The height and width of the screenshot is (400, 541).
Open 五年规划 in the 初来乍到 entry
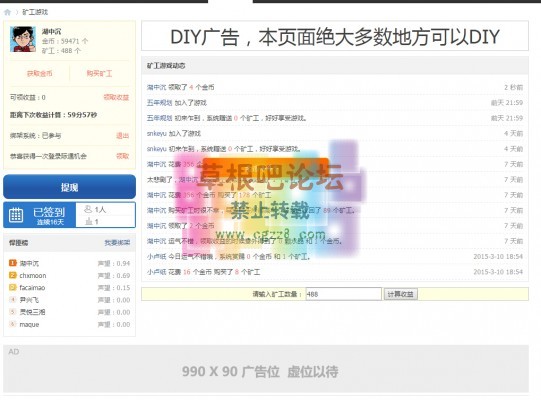coord(159,118)
